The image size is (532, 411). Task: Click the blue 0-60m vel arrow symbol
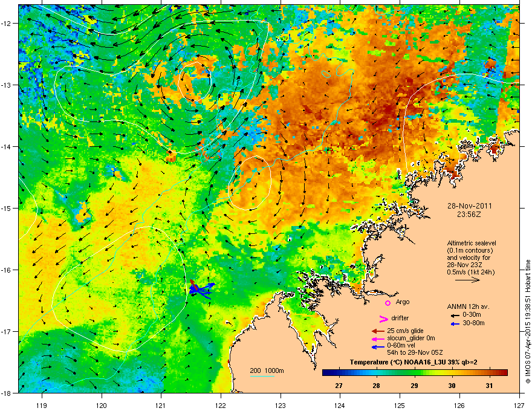click(378, 347)
